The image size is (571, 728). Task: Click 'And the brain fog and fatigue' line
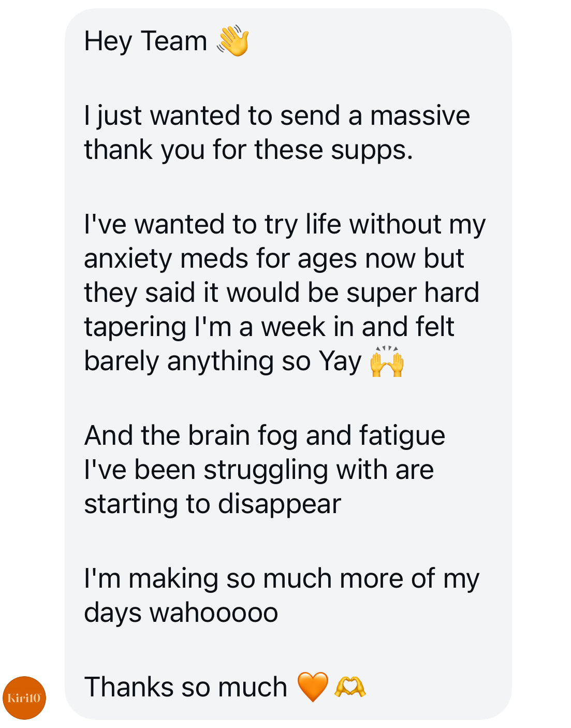(x=265, y=436)
